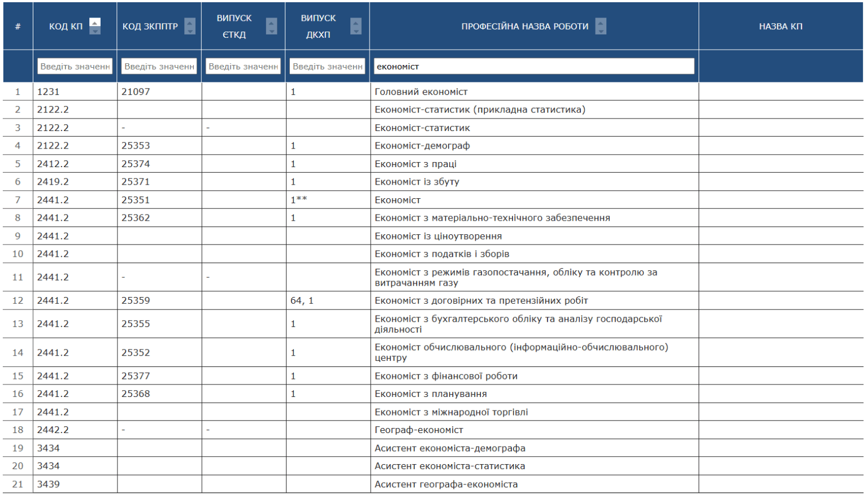The height and width of the screenshot is (498, 868).
Task: Pick the "Економіст-демограф" entry
Action: pos(422,146)
